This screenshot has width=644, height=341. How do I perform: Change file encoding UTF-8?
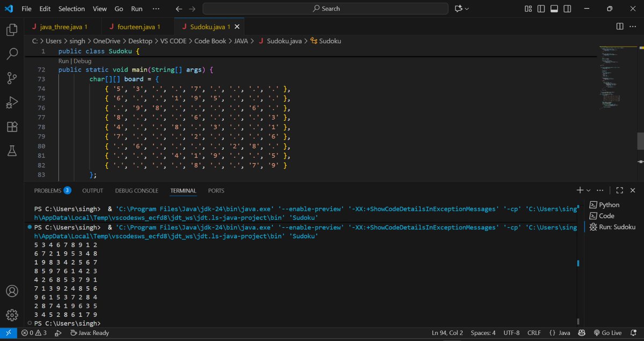[x=511, y=333]
